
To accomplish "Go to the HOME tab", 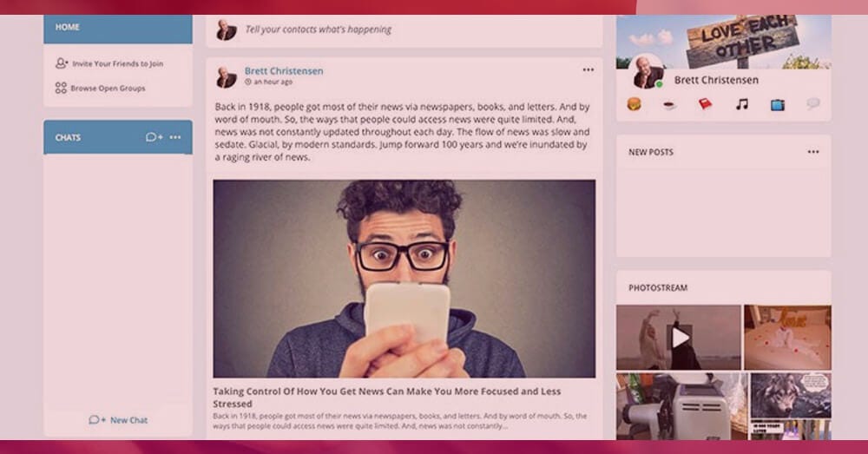I will (118, 28).
